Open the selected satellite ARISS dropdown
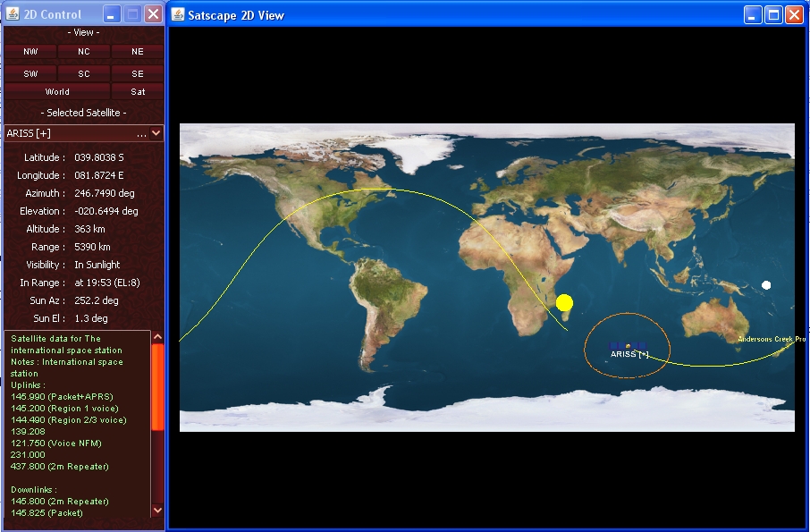Viewport: 810px width, 532px height. pos(156,133)
